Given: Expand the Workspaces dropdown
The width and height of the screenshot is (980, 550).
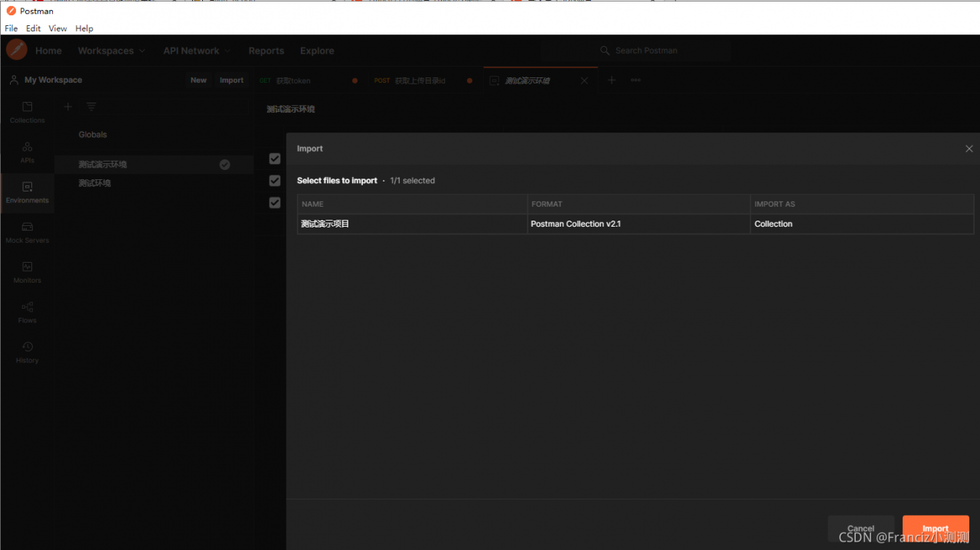Looking at the screenshot, I should [112, 51].
